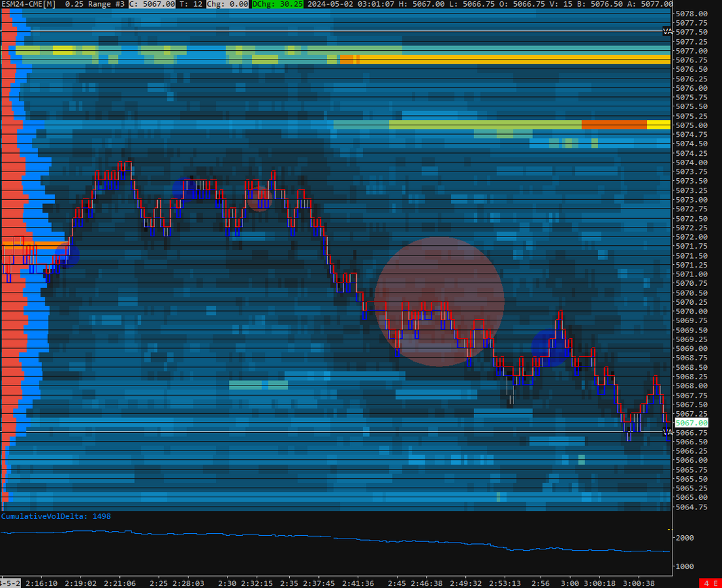Toggle the green last-price box showing 5067.00

click(x=691, y=422)
